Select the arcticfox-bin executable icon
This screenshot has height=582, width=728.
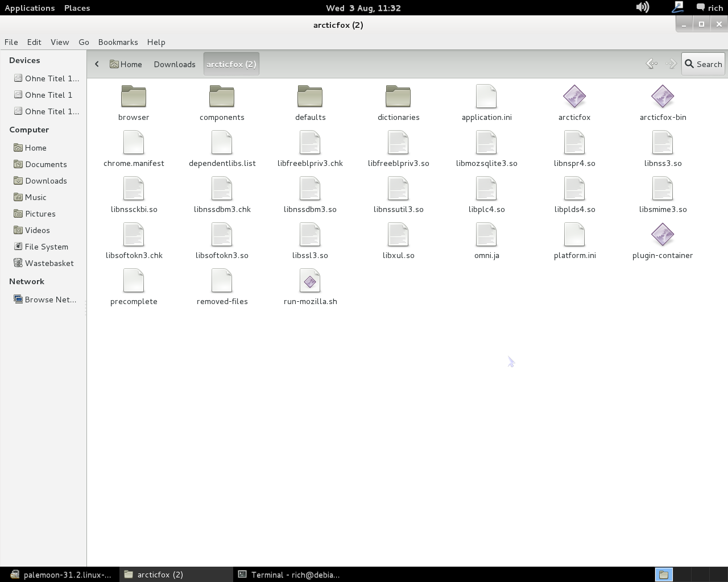pyautogui.click(x=663, y=97)
